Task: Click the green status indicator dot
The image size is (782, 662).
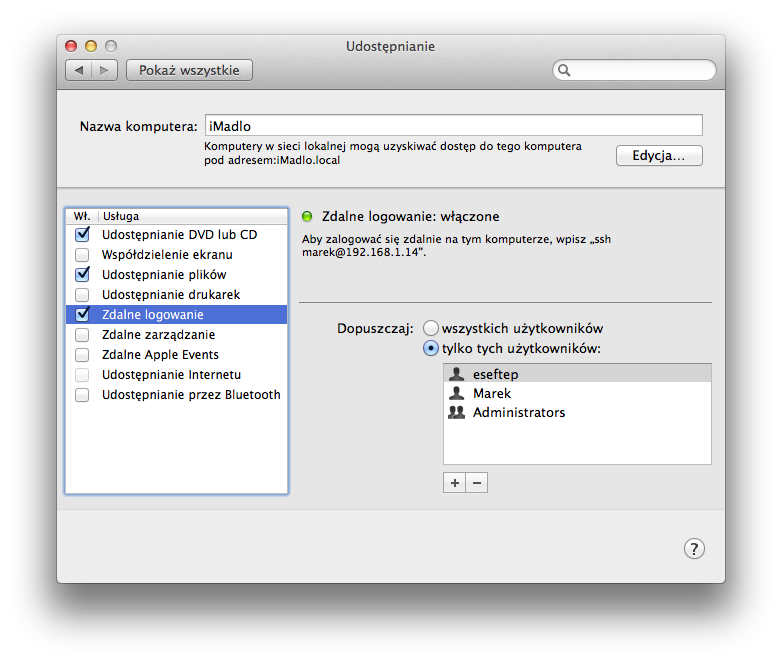Action: click(307, 216)
